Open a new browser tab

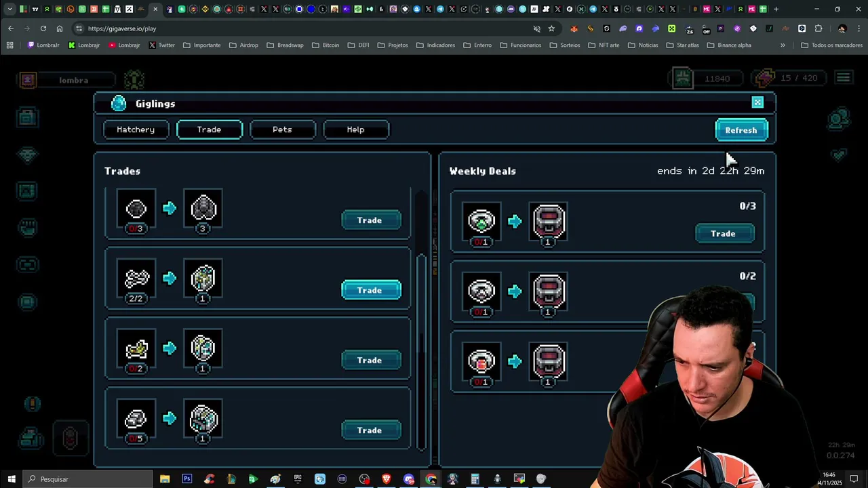pyautogui.click(x=776, y=9)
